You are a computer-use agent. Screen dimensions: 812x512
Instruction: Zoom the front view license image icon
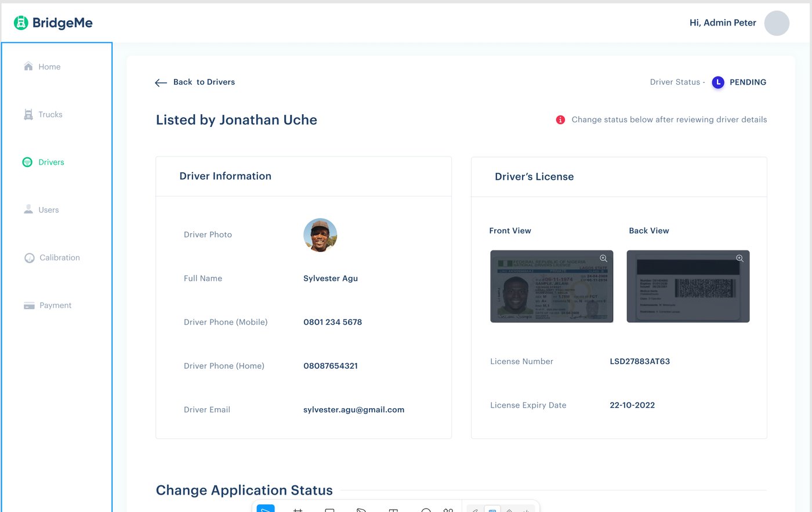click(x=603, y=259)
